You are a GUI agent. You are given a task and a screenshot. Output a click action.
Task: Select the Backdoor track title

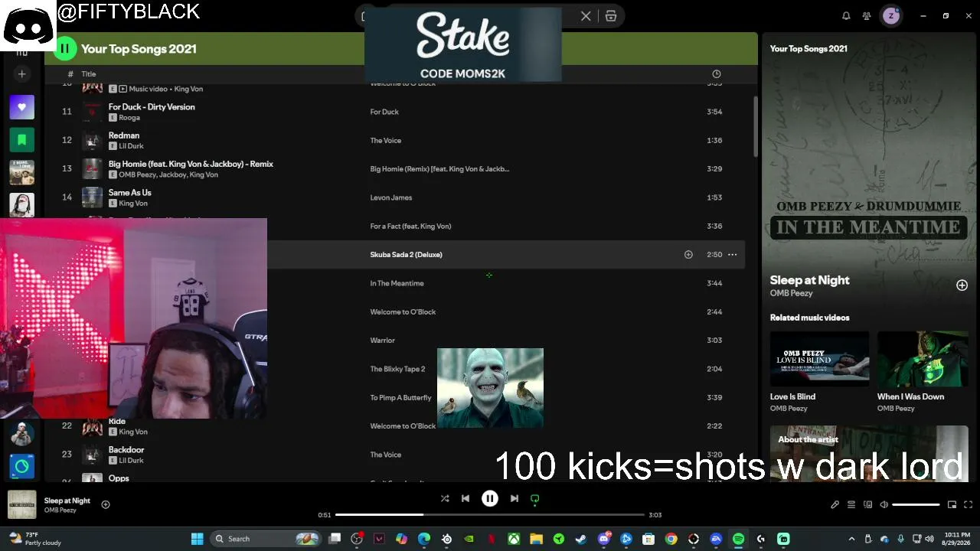click(126, 450)
